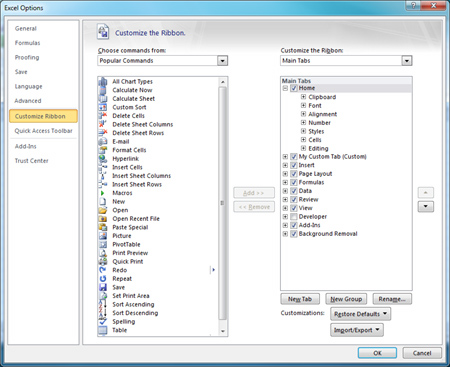
Task: Click the Delete Cells icon
Action: 103,116
